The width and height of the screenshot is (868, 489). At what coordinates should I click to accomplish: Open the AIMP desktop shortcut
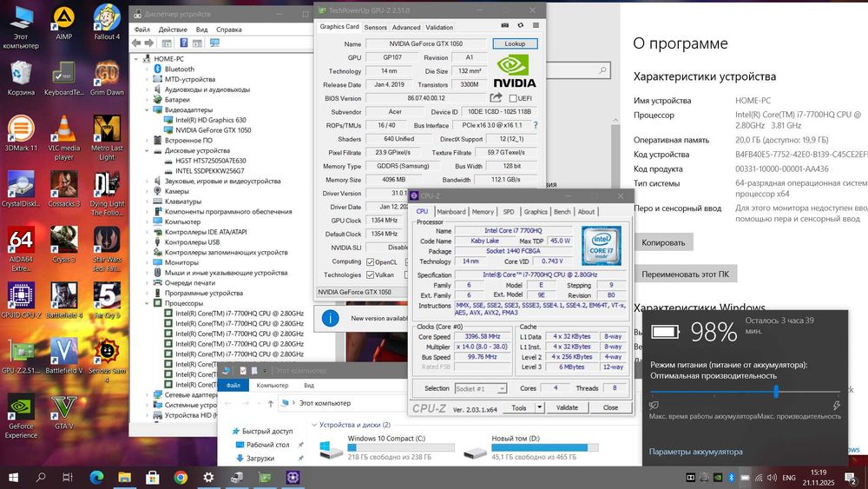point(63,23)
